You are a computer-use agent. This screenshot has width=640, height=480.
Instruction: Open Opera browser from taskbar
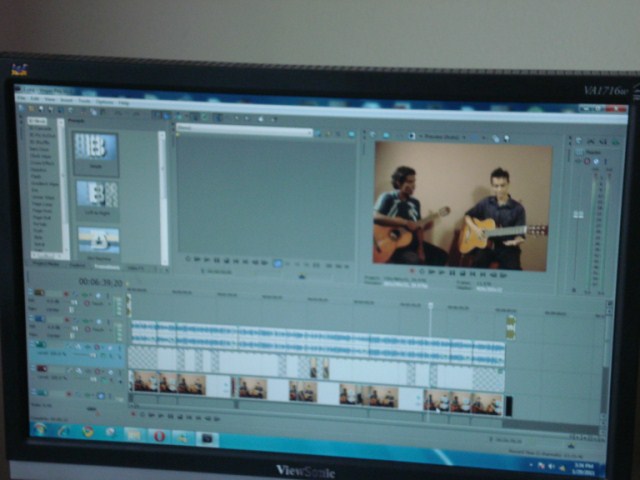[158, 436]
